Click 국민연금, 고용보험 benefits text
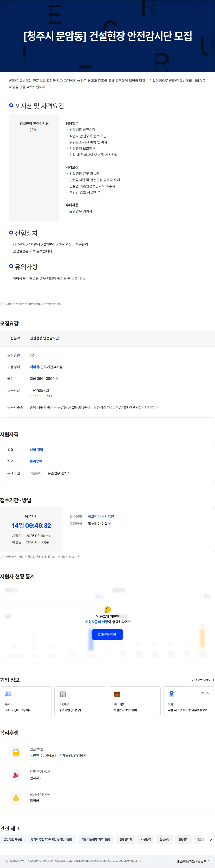Viewport: 215px width, 868px height. click(58, 755)
